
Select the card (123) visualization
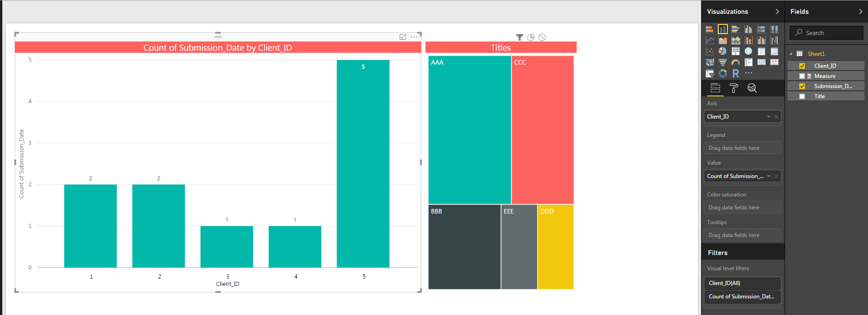pyautogui.click(x=762, y=62)
